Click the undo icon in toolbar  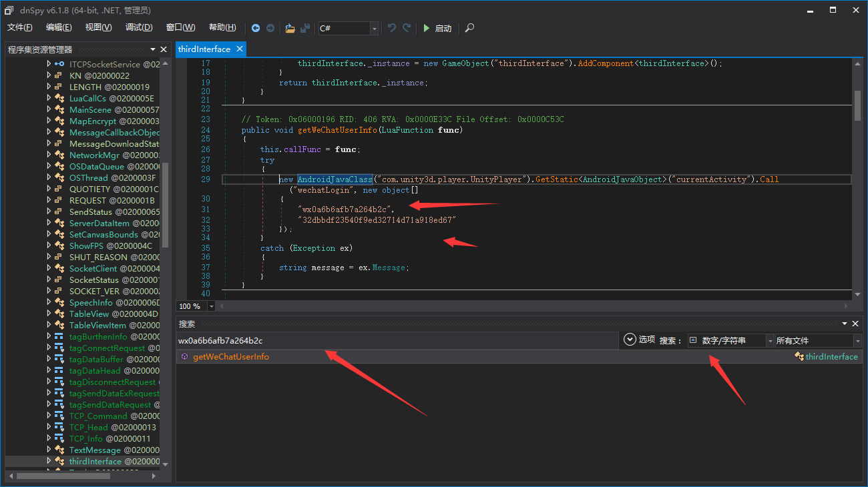click(x=392, y=28)
